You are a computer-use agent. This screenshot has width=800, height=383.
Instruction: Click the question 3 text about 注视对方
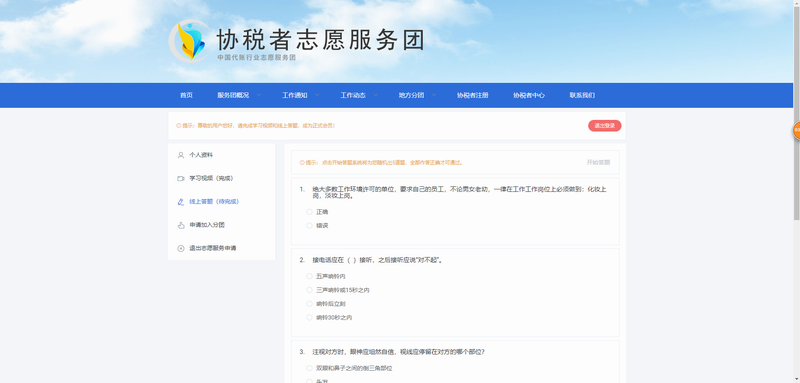398,352
